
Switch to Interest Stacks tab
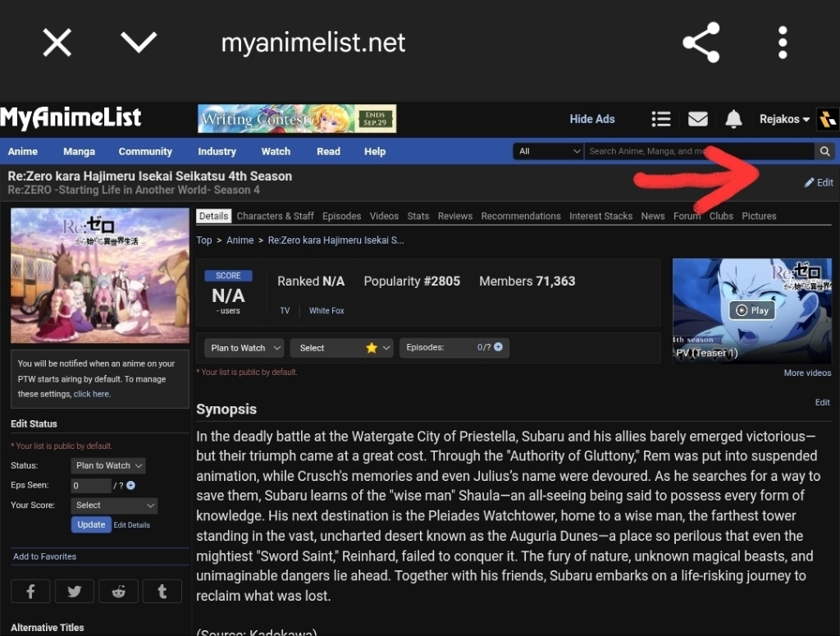pos(600,216)
